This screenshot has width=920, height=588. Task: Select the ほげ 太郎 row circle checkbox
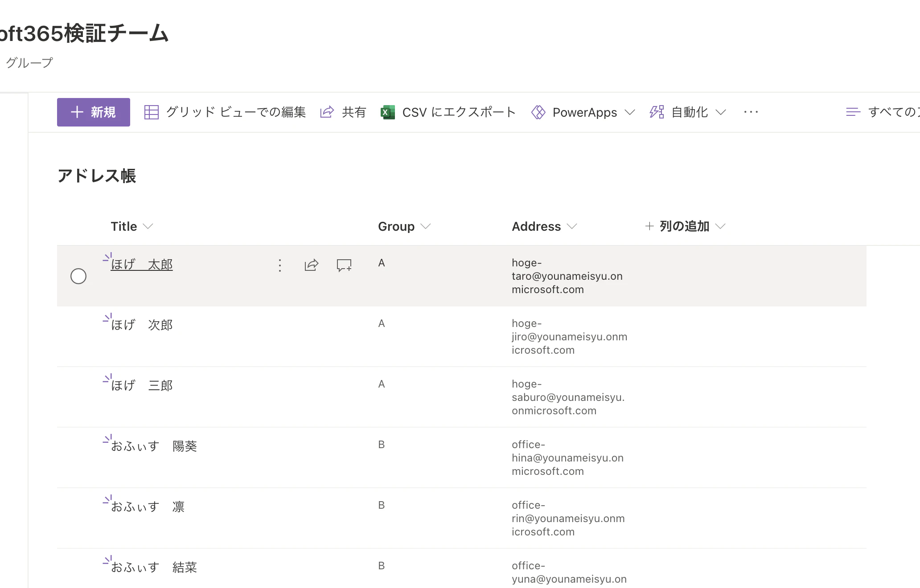pyautogui.click(x=78, y=276)
